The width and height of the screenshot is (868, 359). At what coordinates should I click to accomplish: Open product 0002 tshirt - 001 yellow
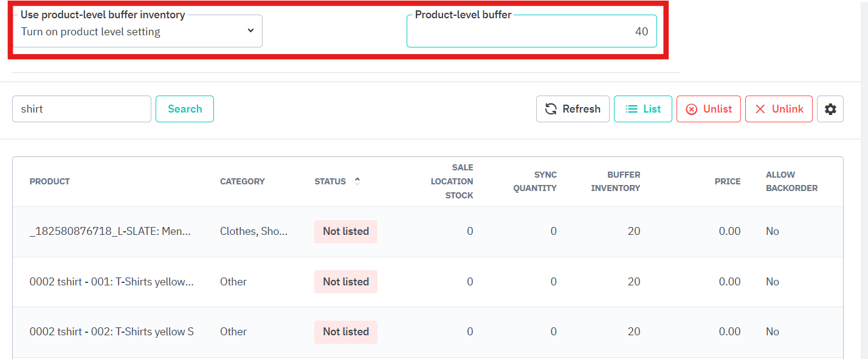(x=111, y=282)
